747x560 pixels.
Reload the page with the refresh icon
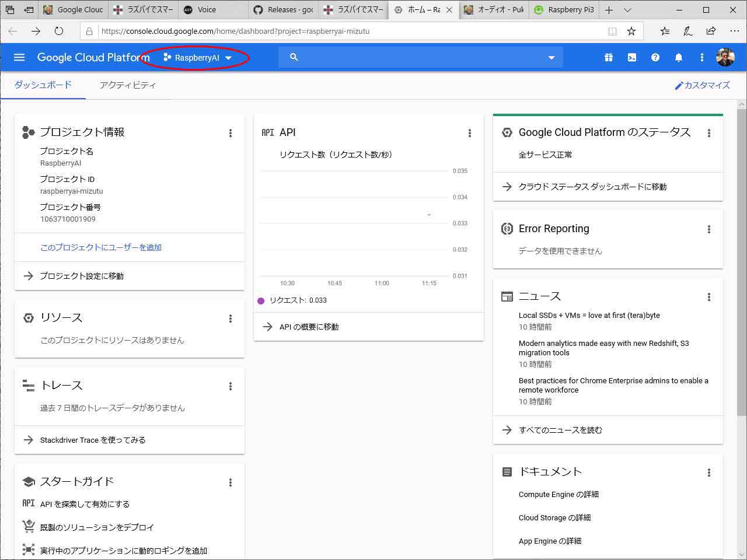(58, 31)
